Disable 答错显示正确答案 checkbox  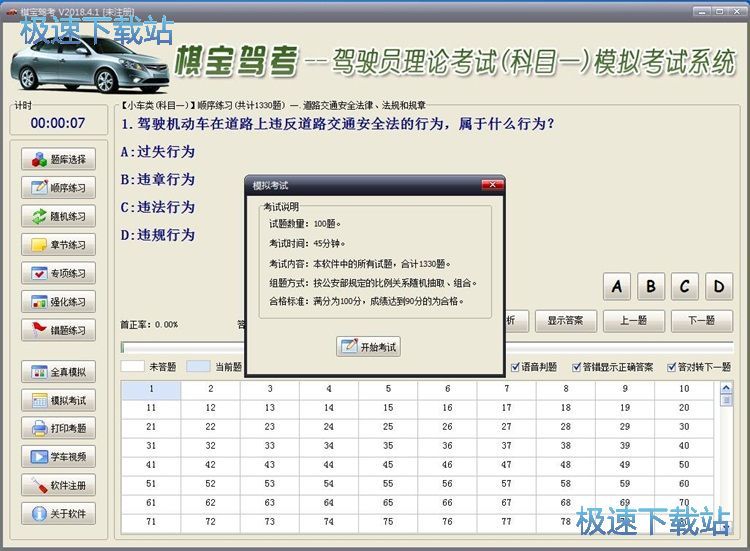click(x=574, y=367)
